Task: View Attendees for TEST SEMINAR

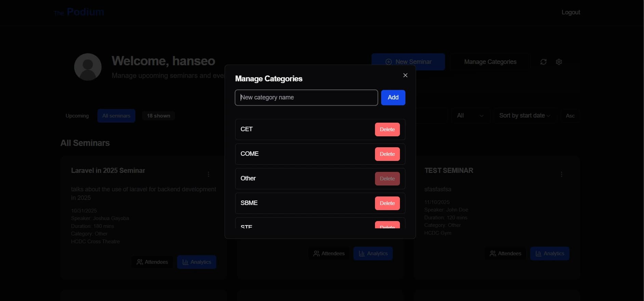Action: pyautogui.click(x=505, y=254)
